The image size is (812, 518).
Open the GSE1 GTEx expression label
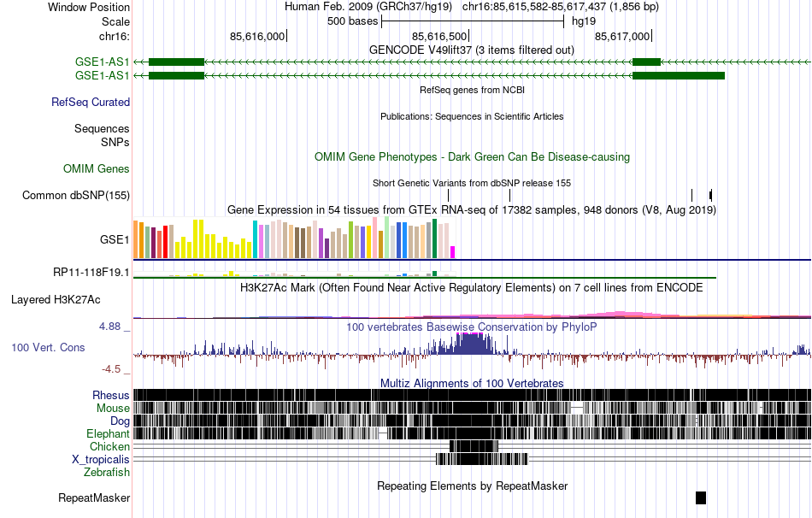click(x=115, y=240)
